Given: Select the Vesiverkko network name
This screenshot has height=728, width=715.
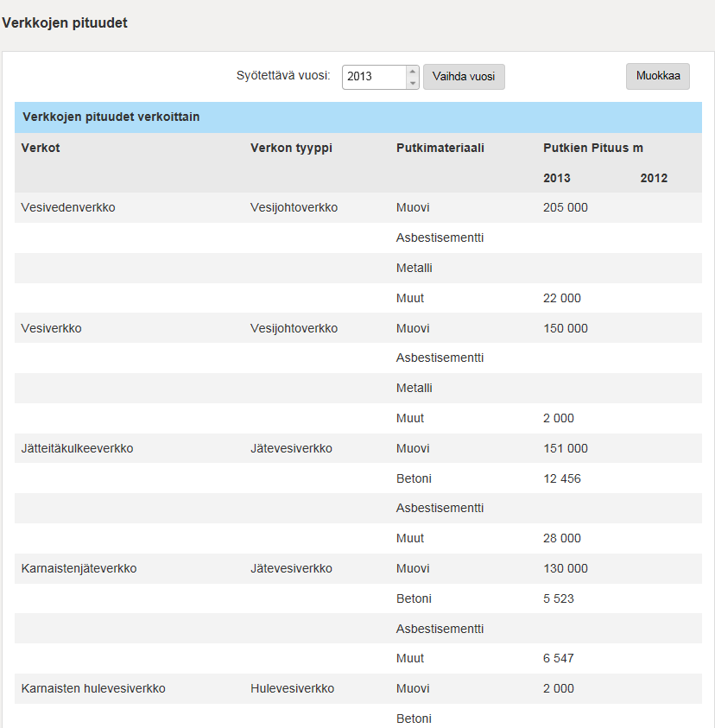Looking at the screenshot, I should pos(52,328).
